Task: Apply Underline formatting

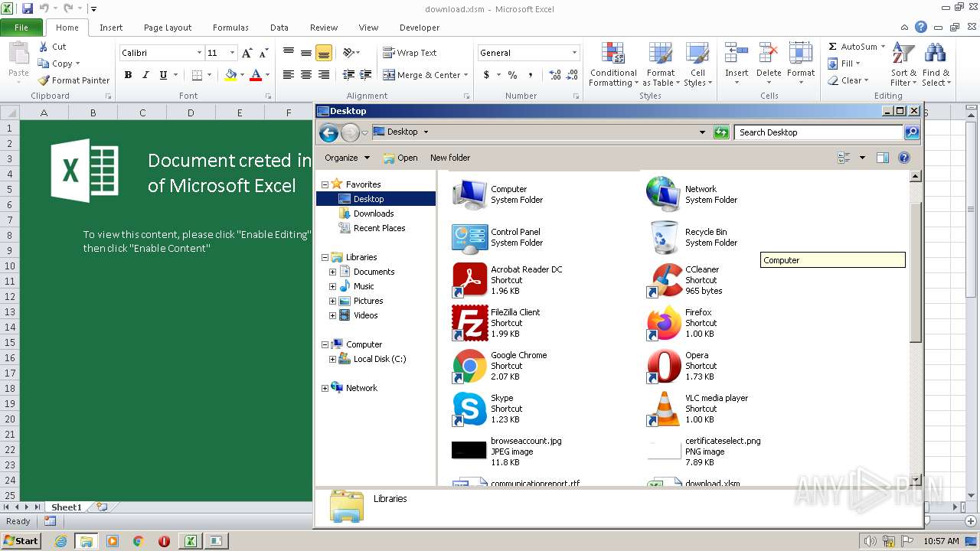Action: coord(163,75)
